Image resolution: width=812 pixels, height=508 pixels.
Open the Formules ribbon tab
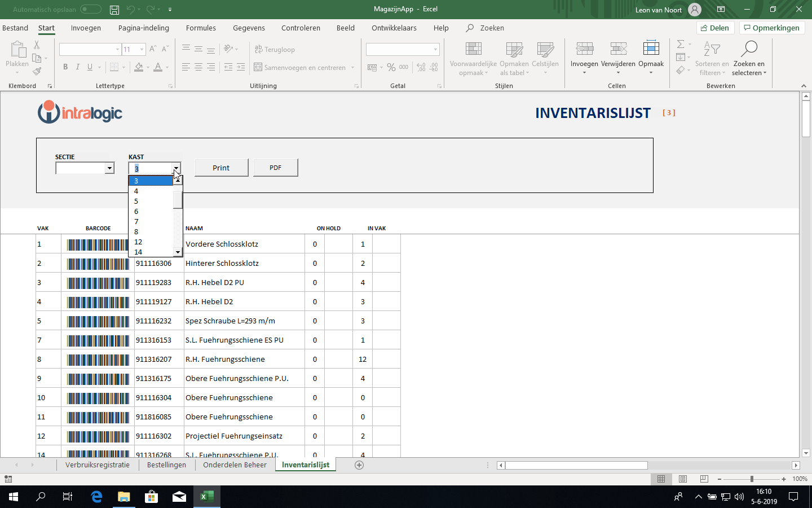pos(201,28)
